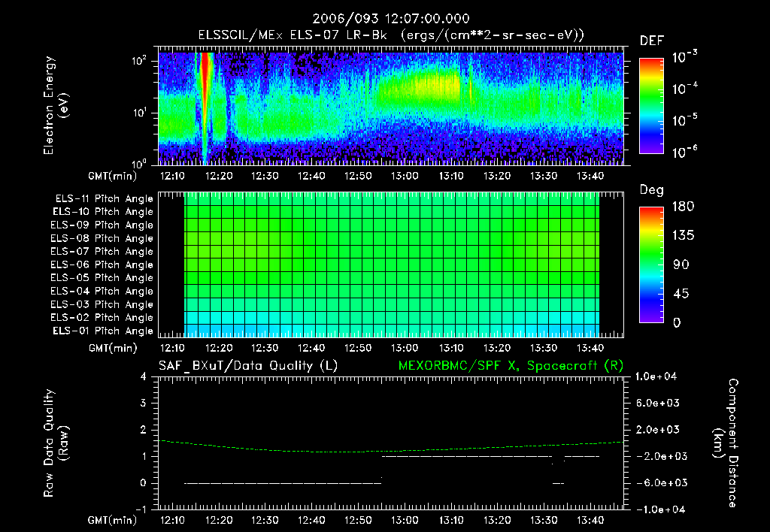The image size is (770, 532).
Task: Click the DEF color bar label
Action: (652, 41)
